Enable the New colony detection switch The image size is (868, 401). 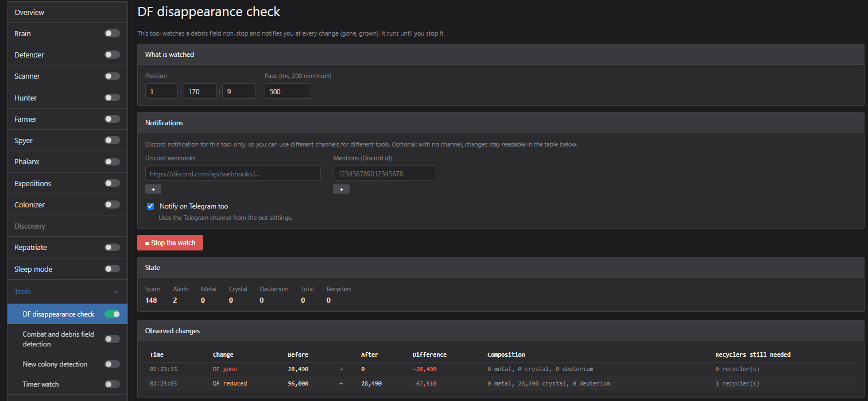[x=113, y=364]
